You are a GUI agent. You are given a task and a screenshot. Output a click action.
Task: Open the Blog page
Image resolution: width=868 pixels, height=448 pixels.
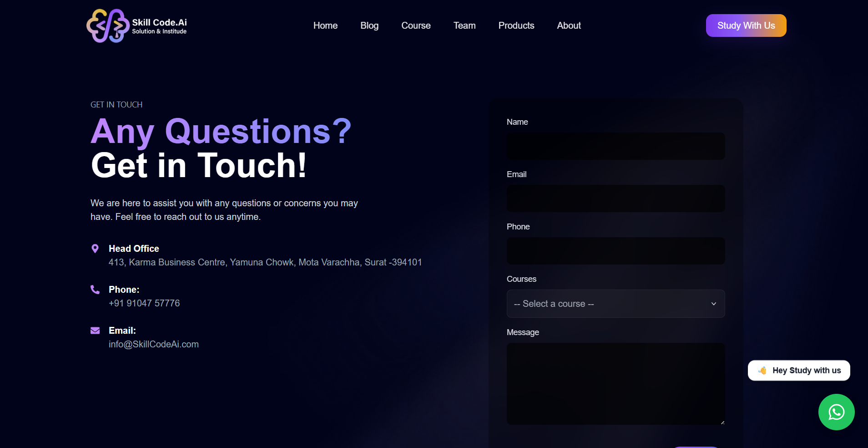(369, 25)
